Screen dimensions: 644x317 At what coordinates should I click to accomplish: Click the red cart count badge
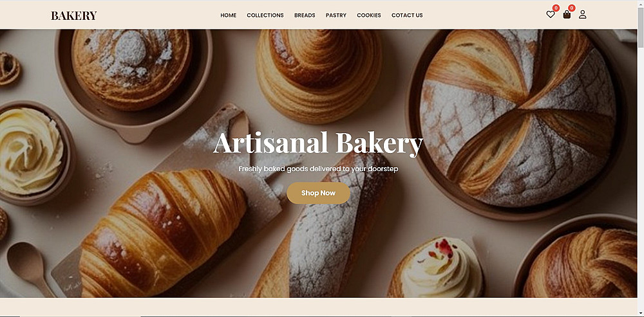[572, 8]
